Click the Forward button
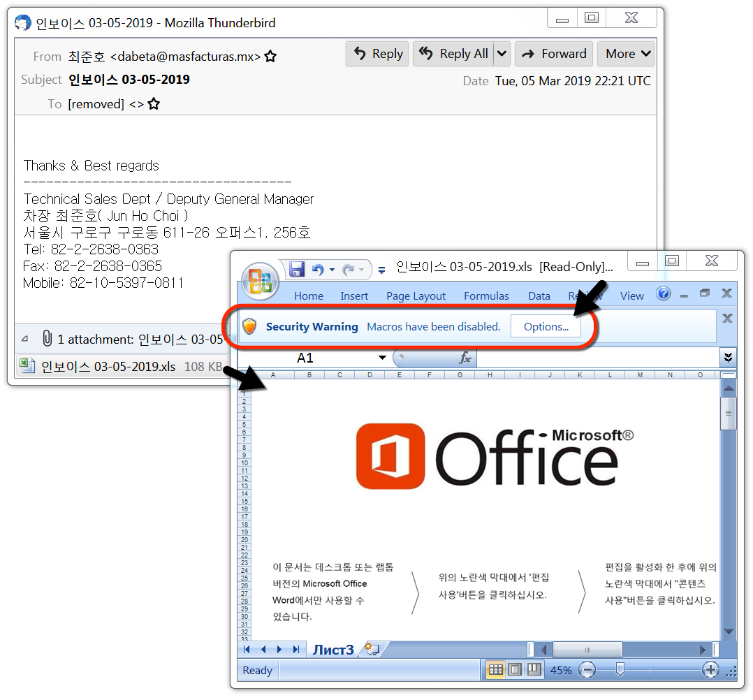Image resolution: width=753 pixels, height=700 pixels. point(554,53)
